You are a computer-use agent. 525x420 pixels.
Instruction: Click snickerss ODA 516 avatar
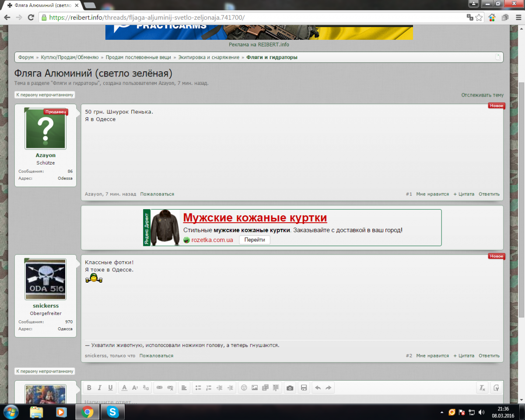(45, 279)
